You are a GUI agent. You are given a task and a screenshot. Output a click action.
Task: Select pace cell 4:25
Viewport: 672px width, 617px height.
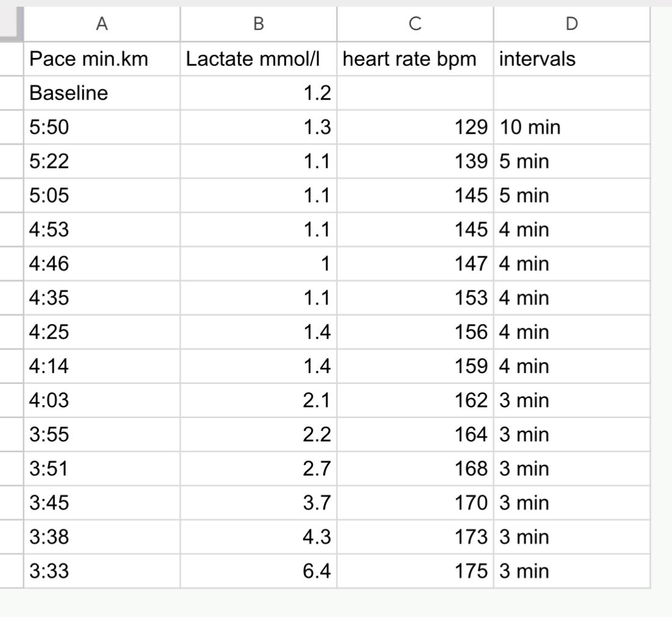click(x=102, y=332)
